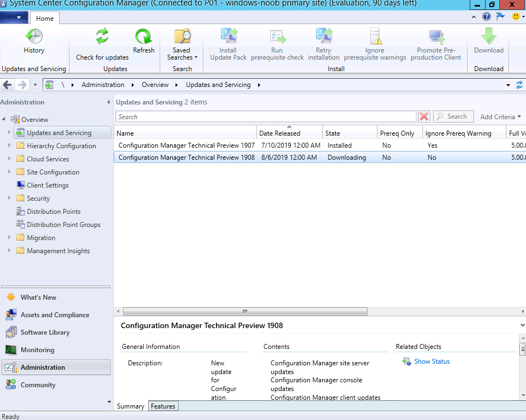Sort by State column header
Viewport: 526px width, 420px height.
tap(350, 133)
